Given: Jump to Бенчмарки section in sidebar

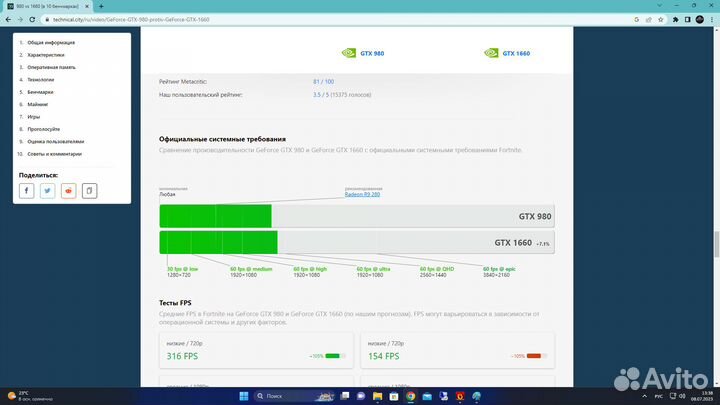Looking at the screenshot, I should pyautogui.click(x=40, y=92).
